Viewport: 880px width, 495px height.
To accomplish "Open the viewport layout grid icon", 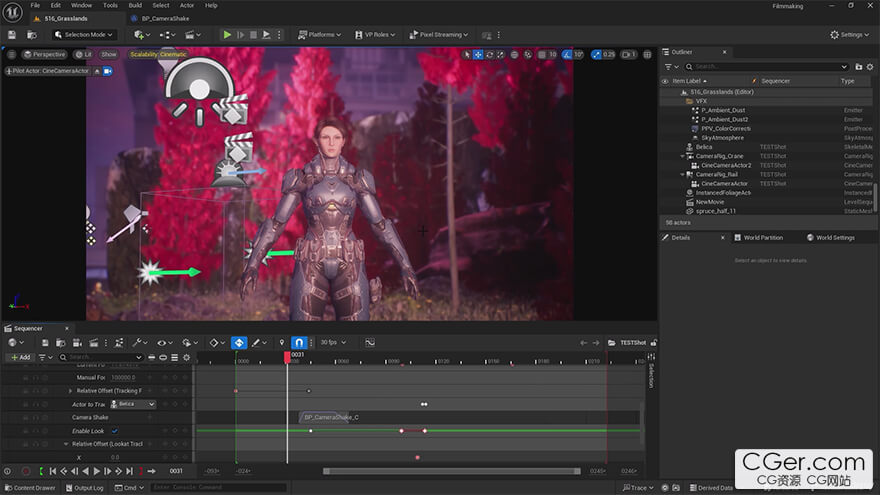I will [647, 54].
